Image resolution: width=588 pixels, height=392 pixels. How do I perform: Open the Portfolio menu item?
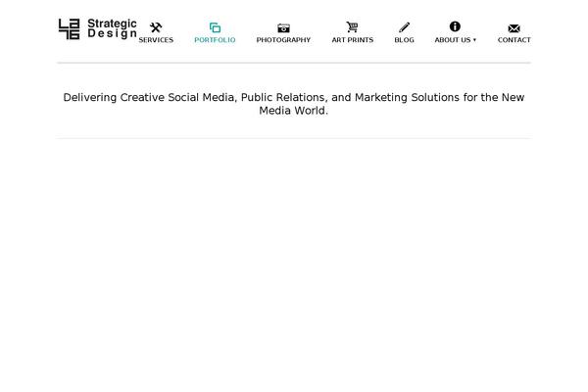[215, 40]
